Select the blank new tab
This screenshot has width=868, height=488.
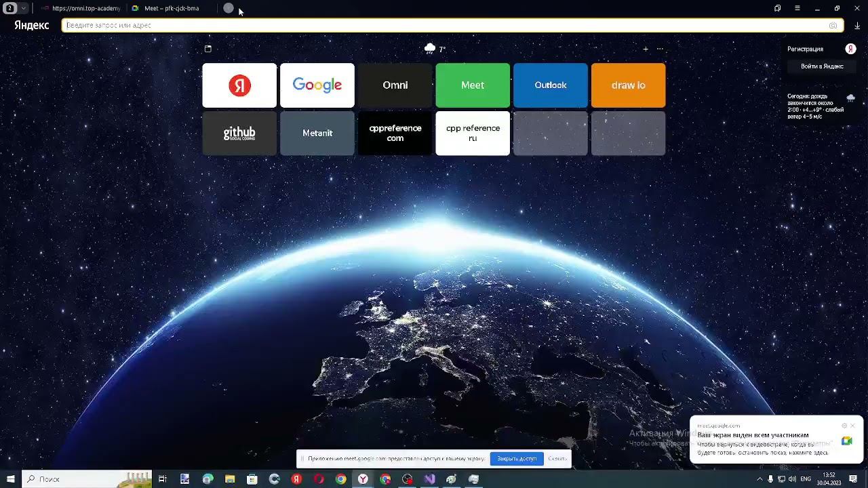[229, 8]
